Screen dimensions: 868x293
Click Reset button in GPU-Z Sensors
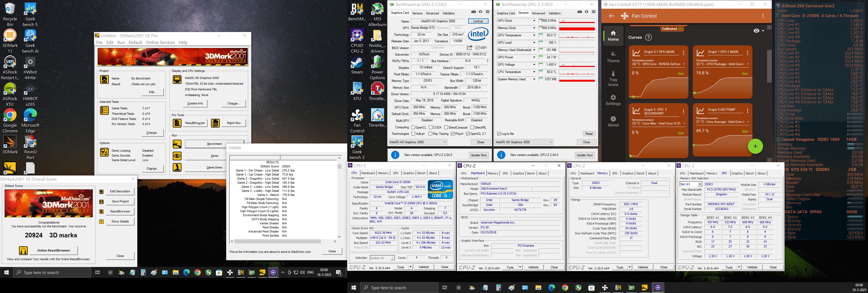[x=589, y=134]
